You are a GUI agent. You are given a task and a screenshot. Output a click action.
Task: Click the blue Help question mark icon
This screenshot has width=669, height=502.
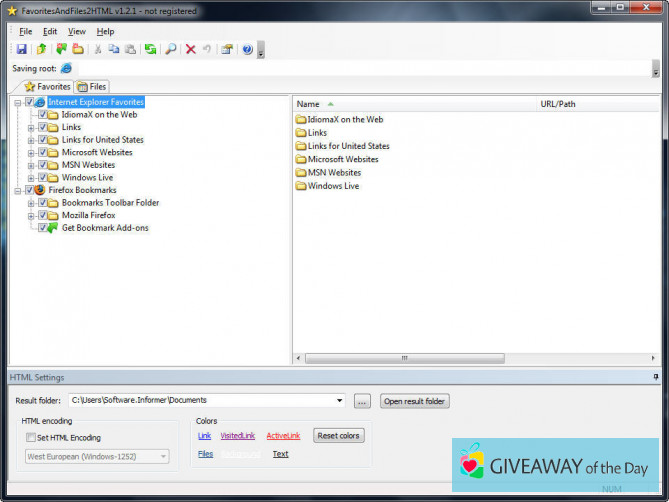(247, 49)
